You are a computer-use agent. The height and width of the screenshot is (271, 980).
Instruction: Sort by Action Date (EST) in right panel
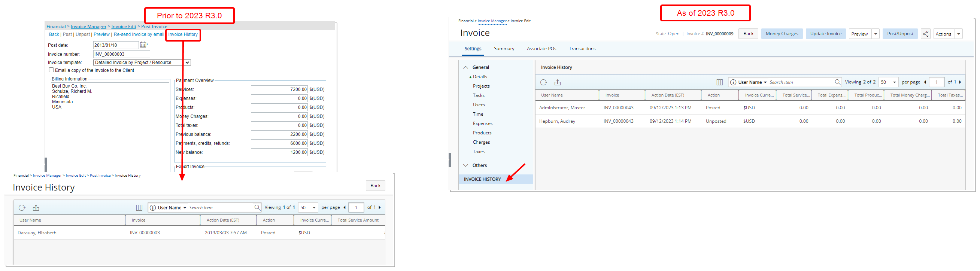667,95
